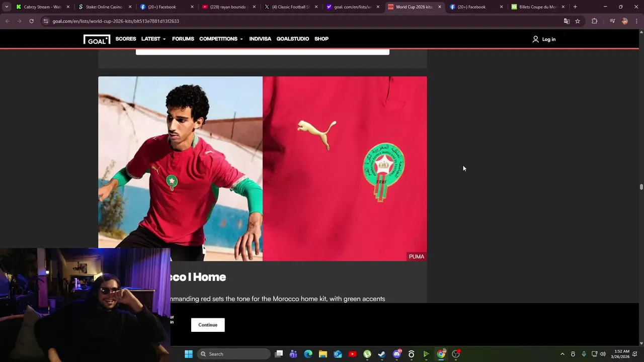Open Microsoft Teams from taskbar
This screenshot has width=644, height=362.
tap(294, 354)
